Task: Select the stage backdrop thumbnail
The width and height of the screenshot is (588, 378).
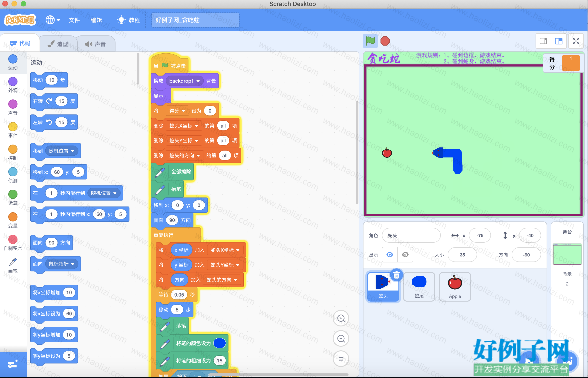Action: point(567,254)
